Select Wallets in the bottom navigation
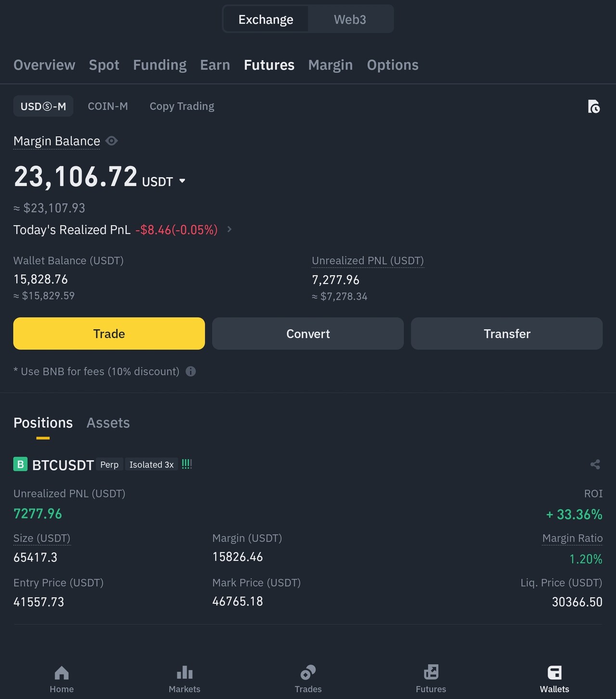 tap(554, 679)
